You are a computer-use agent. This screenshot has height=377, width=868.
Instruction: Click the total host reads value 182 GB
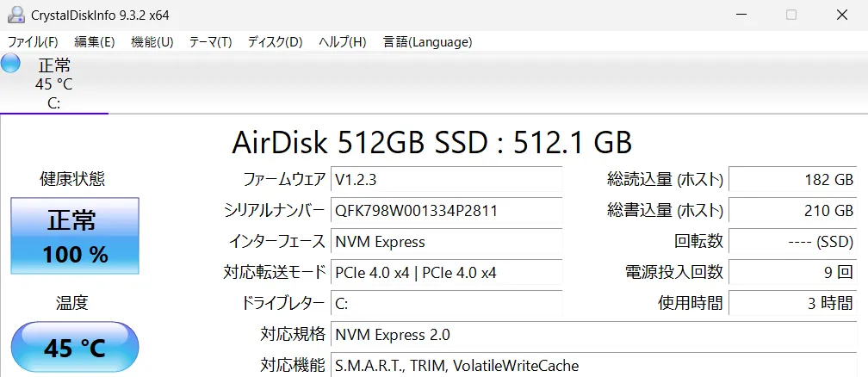click(793, 179)
